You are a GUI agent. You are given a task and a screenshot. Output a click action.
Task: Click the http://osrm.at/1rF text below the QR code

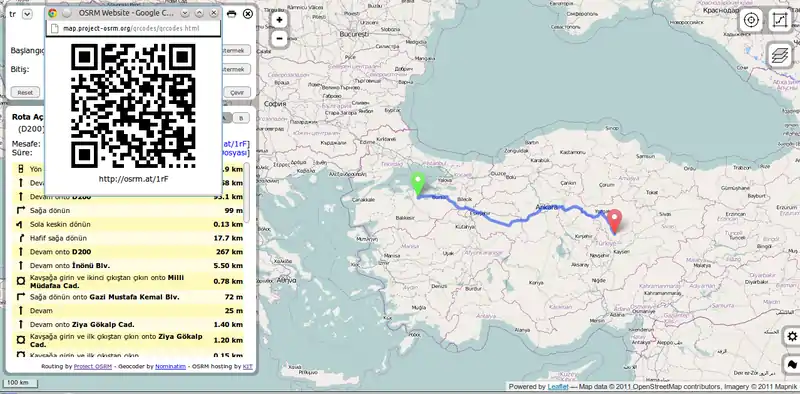tap(134, 179)
